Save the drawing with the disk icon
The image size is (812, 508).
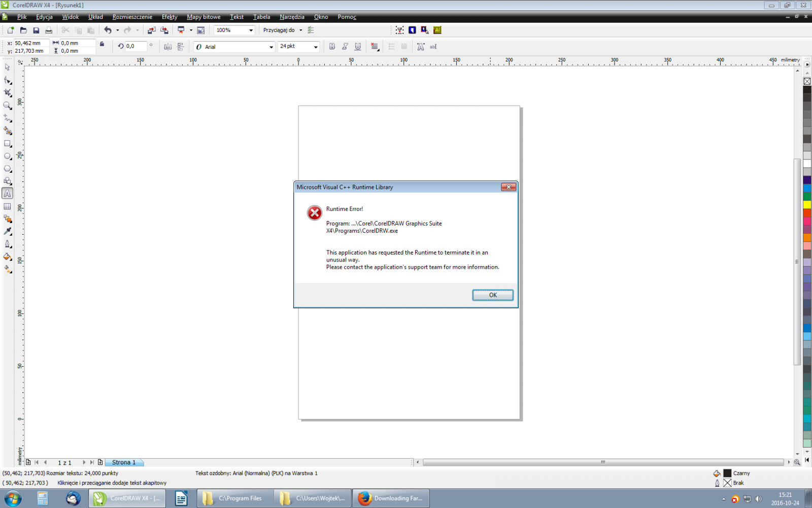tap(36, 30)
